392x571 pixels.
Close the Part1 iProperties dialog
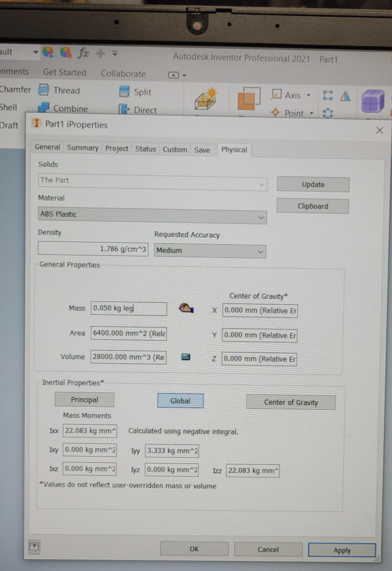coord(379,130)
